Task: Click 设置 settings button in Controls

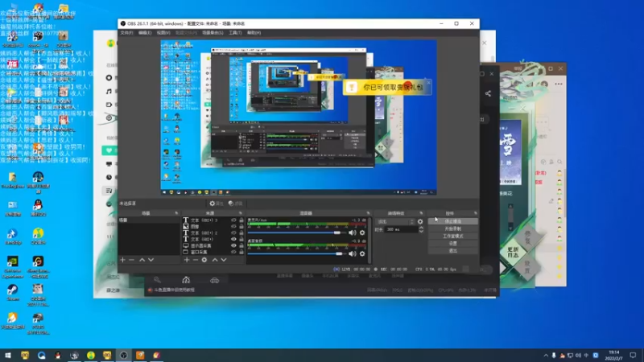Action: click(452, 244)
